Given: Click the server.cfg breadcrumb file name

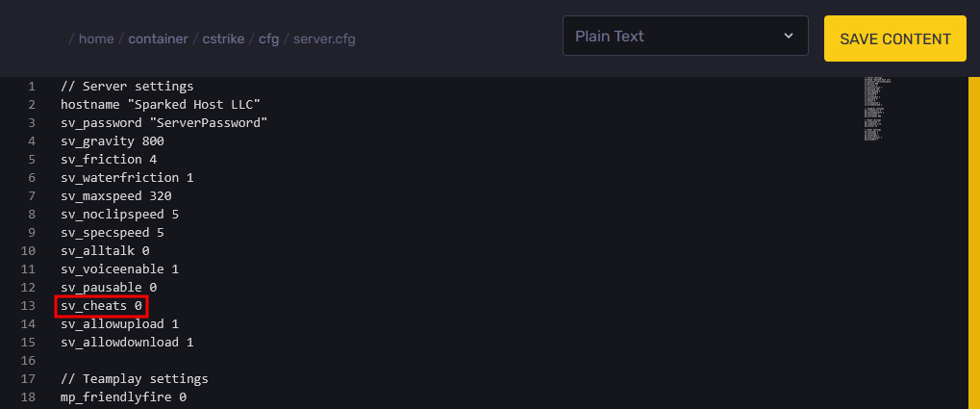Looking at the screenshot, I should coord(326,39).
